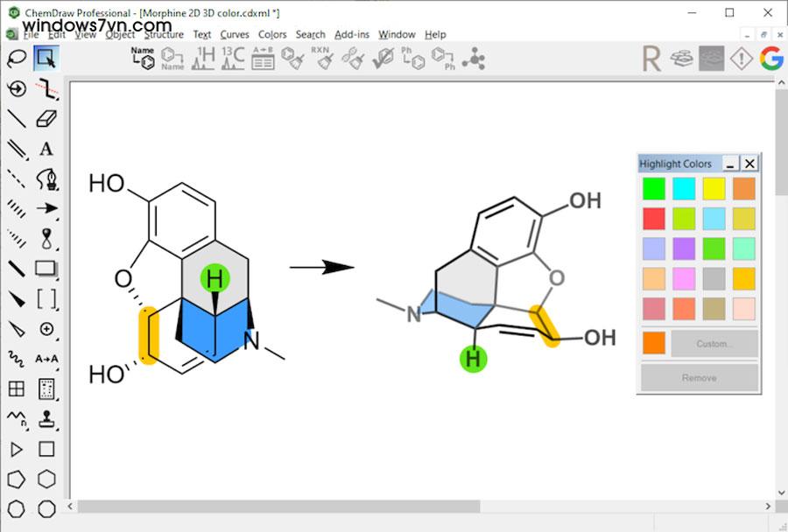Choose the Pen drawing tool
Screen dimensions: 788x532
[46, 178]
